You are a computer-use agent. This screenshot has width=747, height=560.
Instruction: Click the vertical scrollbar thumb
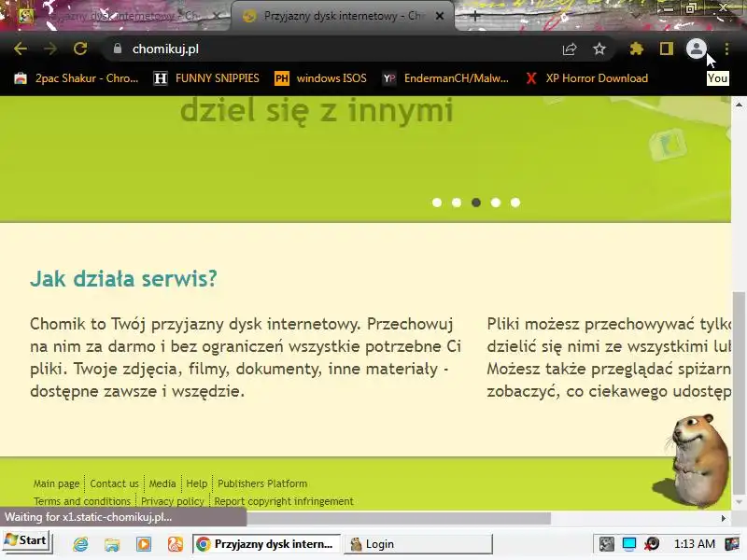[x=739, y=393]
